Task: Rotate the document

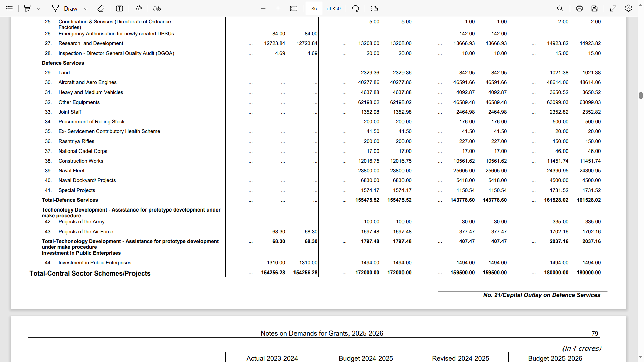Action: coord(356,8)
